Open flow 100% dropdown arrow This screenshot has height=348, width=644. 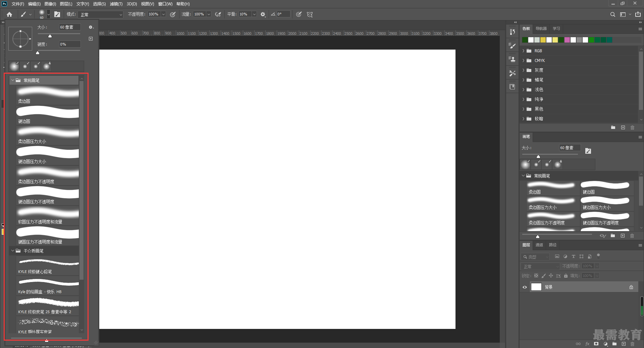pyautogui.click(x=209, y=14)
